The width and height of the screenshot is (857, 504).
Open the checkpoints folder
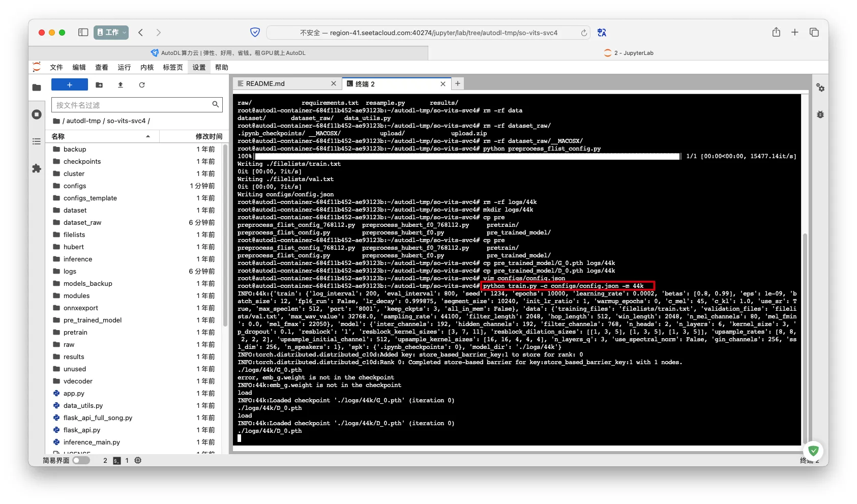[82, 161]
